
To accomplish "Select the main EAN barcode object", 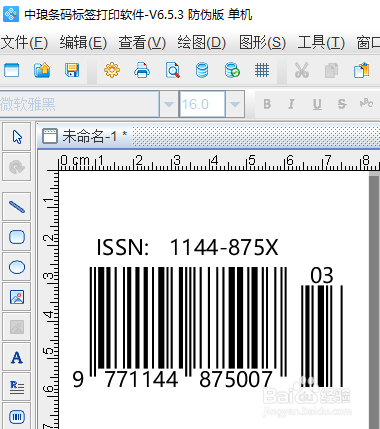I will click(188, 322).
